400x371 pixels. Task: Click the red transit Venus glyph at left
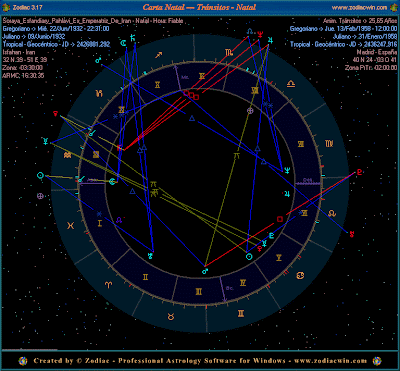point(56,114)
